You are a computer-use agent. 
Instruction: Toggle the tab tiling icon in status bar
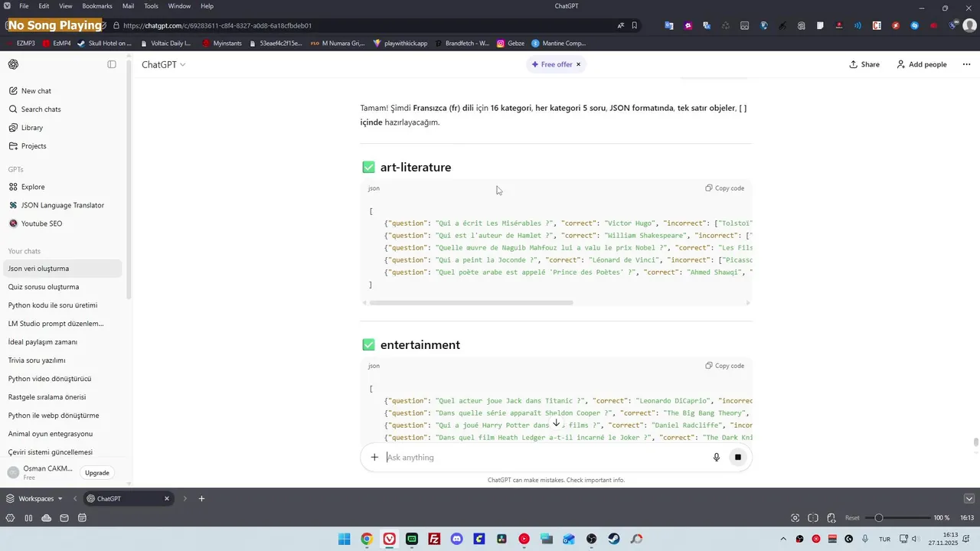[813, 518]
